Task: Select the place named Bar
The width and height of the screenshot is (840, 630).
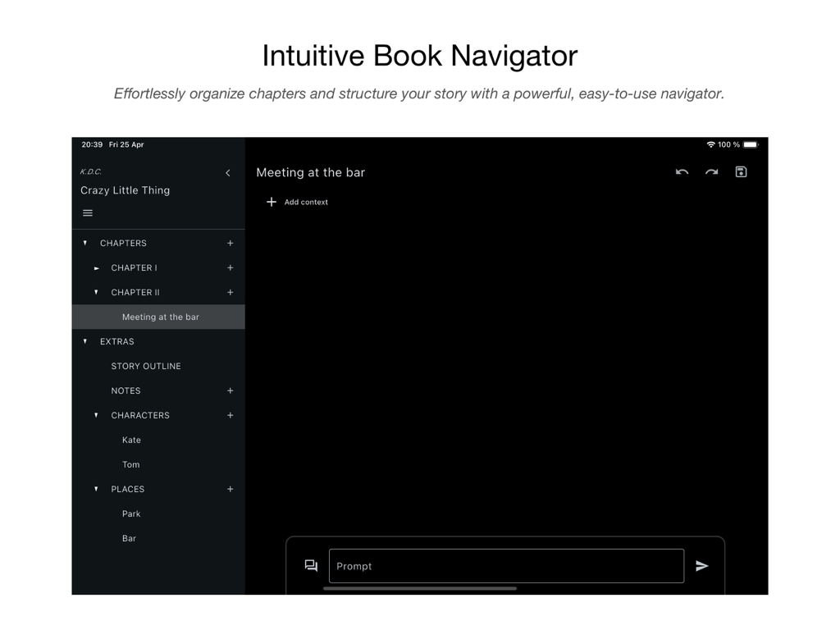Action: 129,538
